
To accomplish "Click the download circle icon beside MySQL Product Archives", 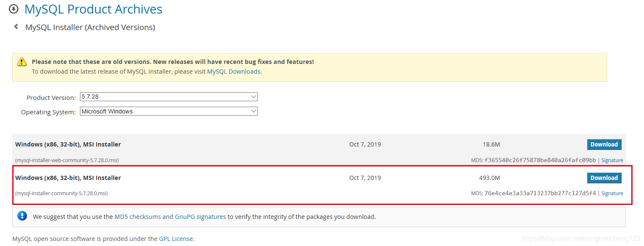I will 14,8.
